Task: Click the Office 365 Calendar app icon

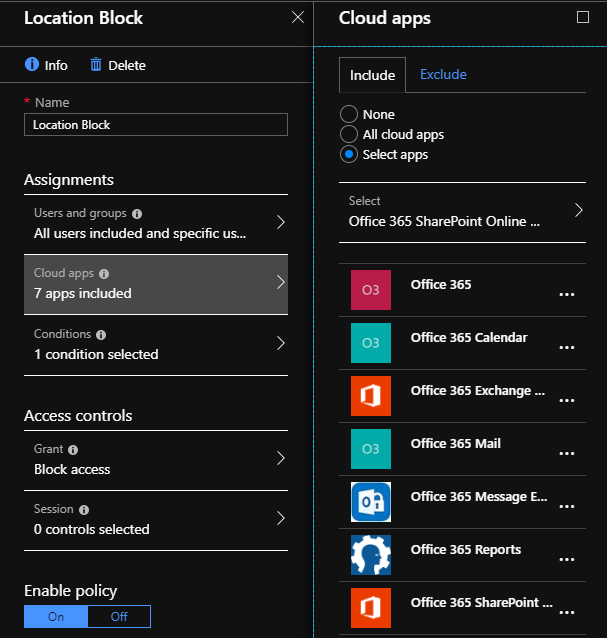Action: click(x=371, y=343)
